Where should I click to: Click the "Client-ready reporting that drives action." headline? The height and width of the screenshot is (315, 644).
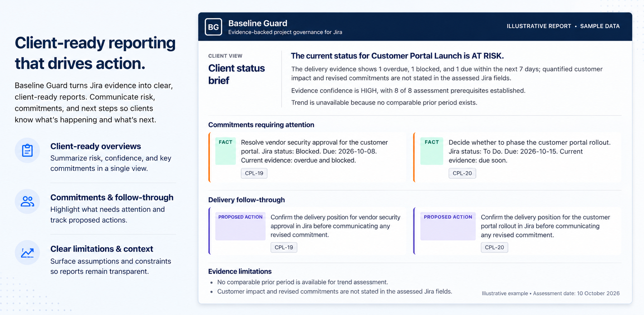click(x=95, y=53)
